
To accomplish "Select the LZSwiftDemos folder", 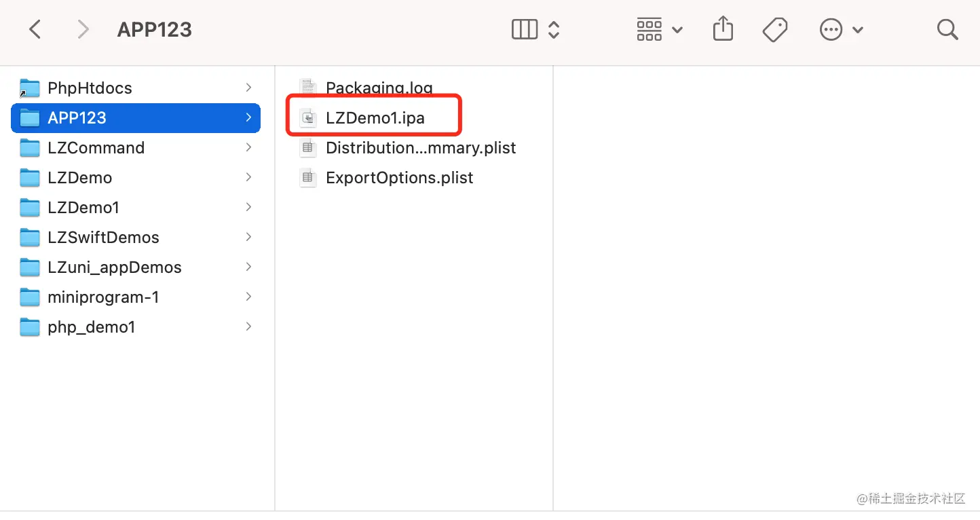I will [x=103, y=238].
